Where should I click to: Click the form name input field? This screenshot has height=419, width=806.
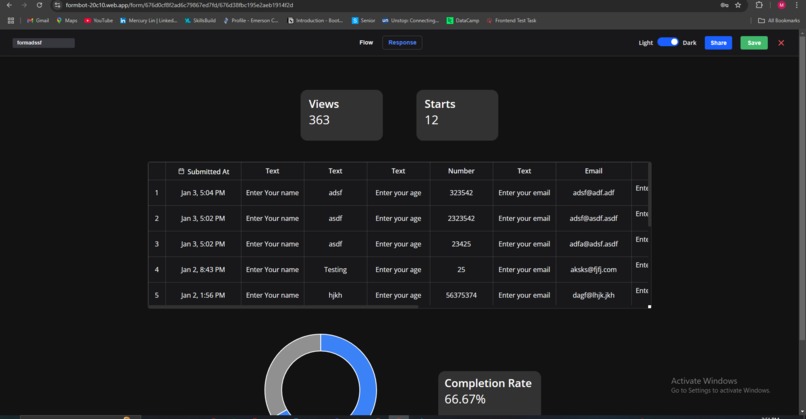click(x=44, y=43)
